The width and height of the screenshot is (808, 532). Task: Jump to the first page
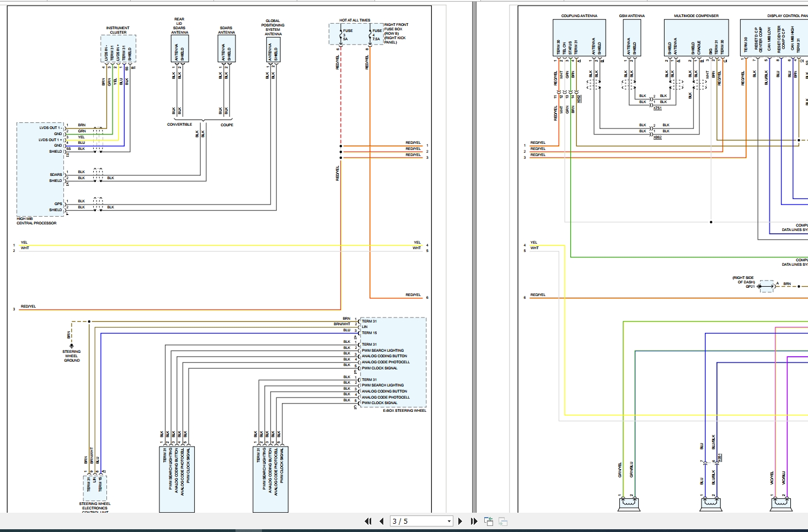pos(368,521)
